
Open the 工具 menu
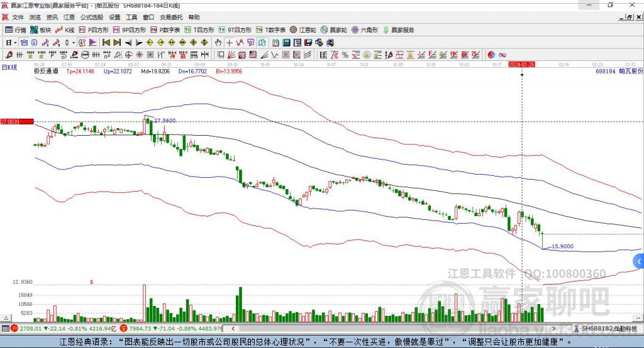[x=131, y=17]
